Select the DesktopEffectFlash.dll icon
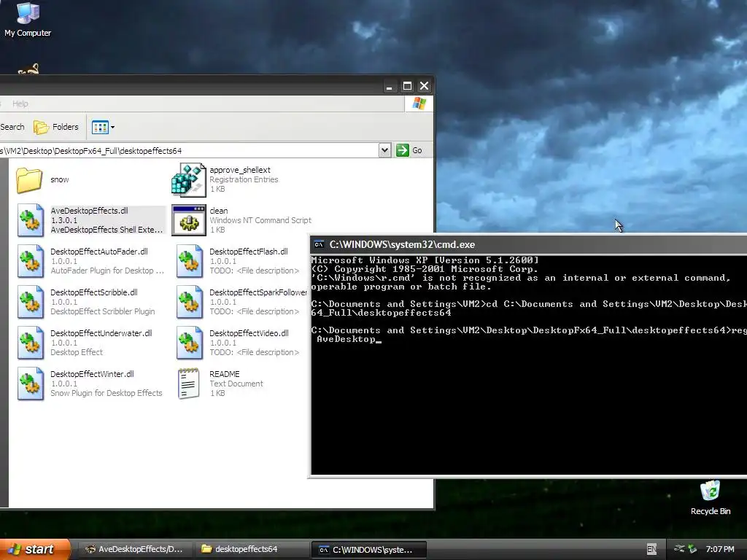The image size is (747, 560). [190, 262]
